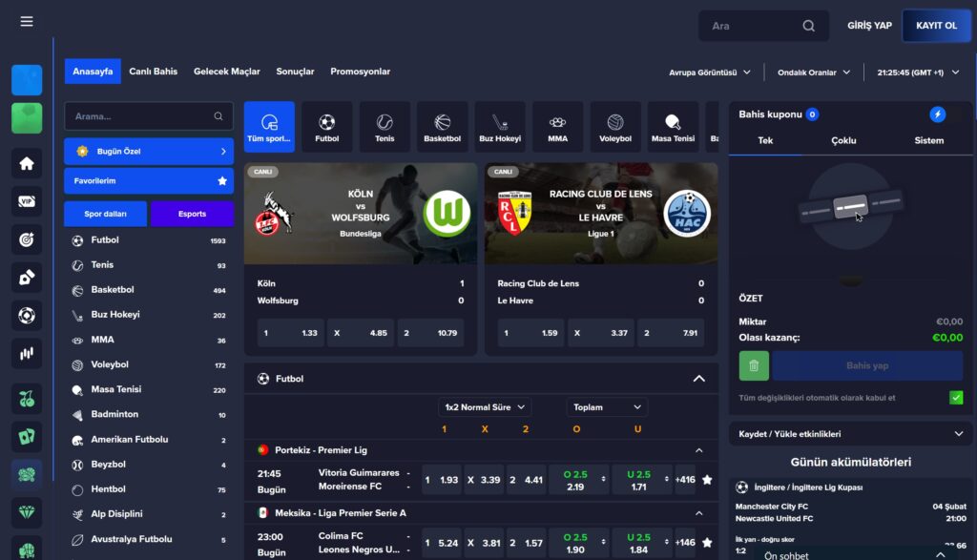Click the green trash icon in bet slip

754,365
